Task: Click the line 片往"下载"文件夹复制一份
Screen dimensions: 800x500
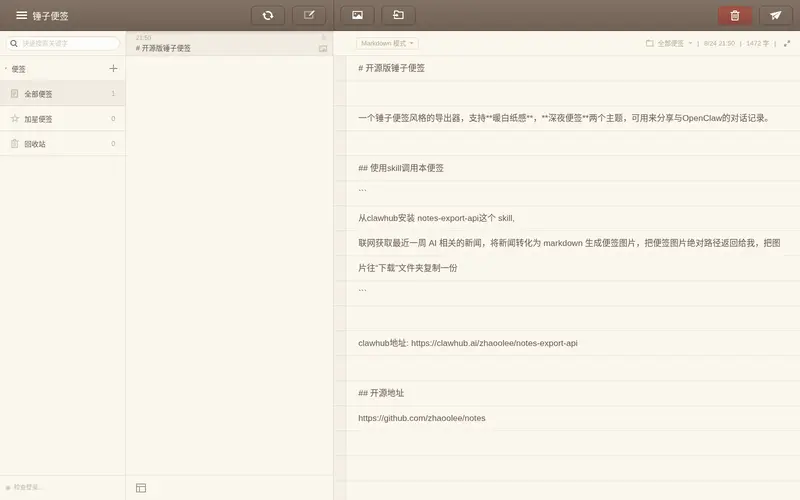Action: click(x=408, y=268)
